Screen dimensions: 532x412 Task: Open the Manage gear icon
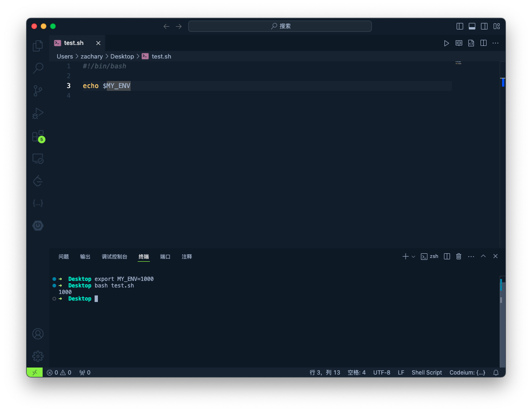point(37,356)
